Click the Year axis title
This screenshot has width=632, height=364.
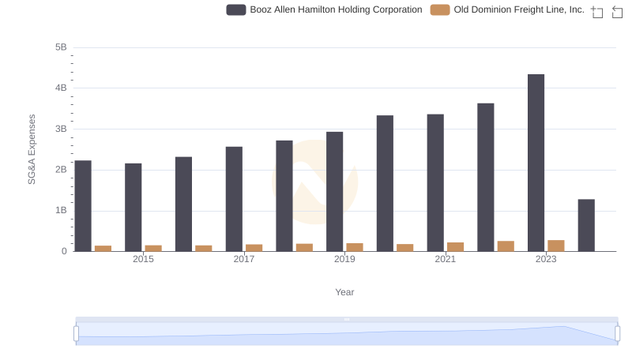tap(344, 292)
